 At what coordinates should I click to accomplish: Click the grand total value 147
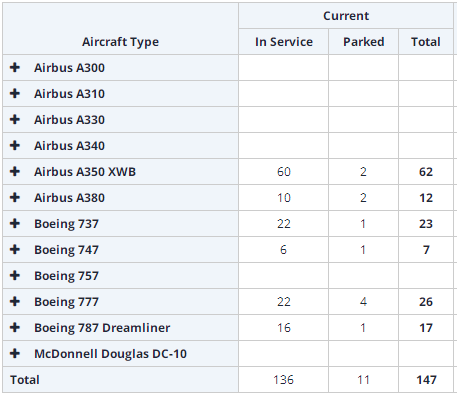426,380
